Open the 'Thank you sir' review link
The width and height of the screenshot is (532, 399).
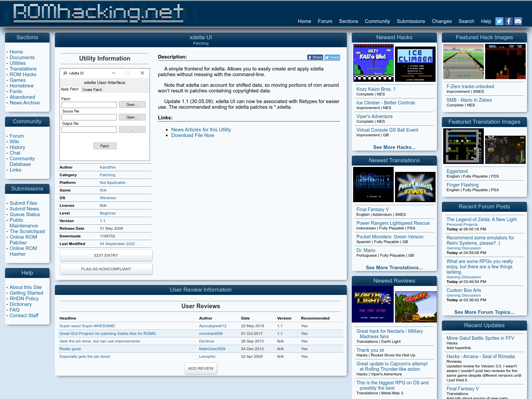pos(370,350)
